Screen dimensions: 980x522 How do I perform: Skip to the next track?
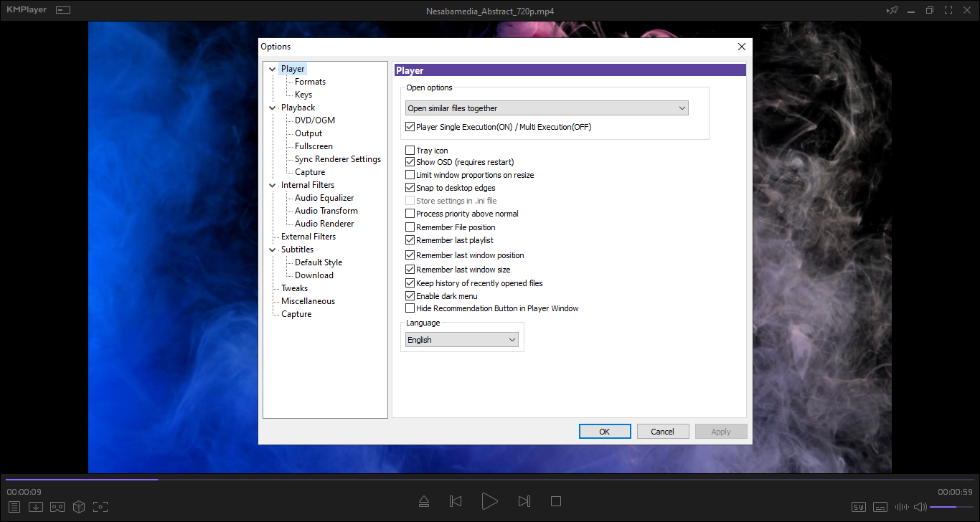pos(524,501)
